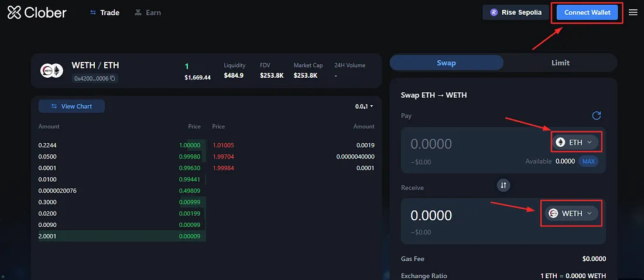
Task: Click ask amount 0.0019
Action: pyautogui.click(x=365, y=145)
